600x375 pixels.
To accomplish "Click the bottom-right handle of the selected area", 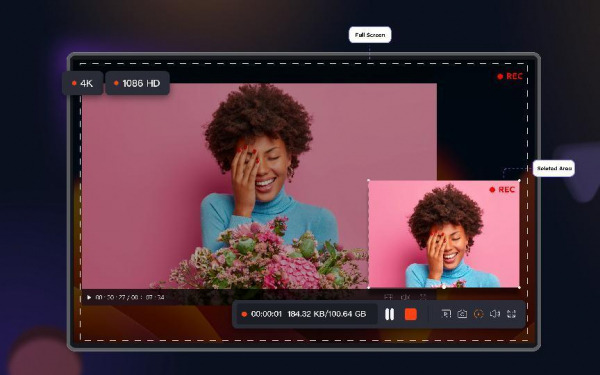I will tap(519, 287).
